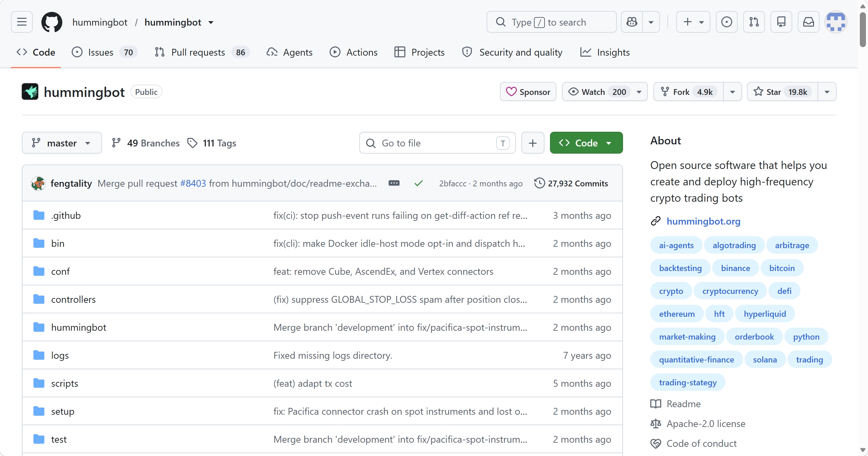Screen dimensions: 868x456
Task: Open the user avatar menu
Action: click(836, 22)
